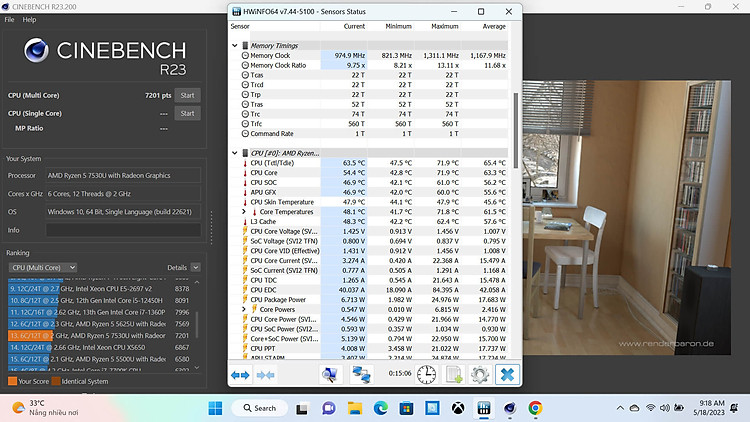Show hidden icons chevron in system tray
This screenshot has height=422, width=750.
620,408
